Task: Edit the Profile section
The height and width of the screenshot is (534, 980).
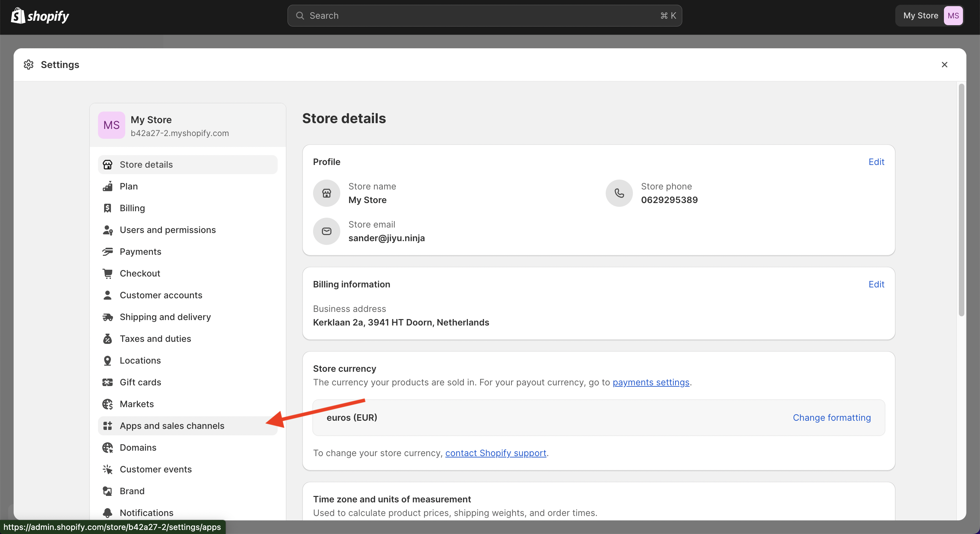Action: click(x=876, y=162)
